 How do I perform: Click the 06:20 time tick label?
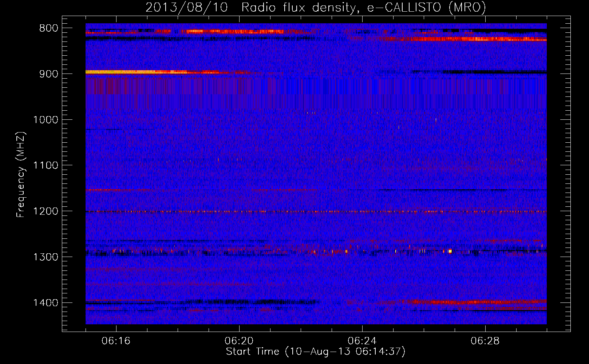(x=239, y=341)
